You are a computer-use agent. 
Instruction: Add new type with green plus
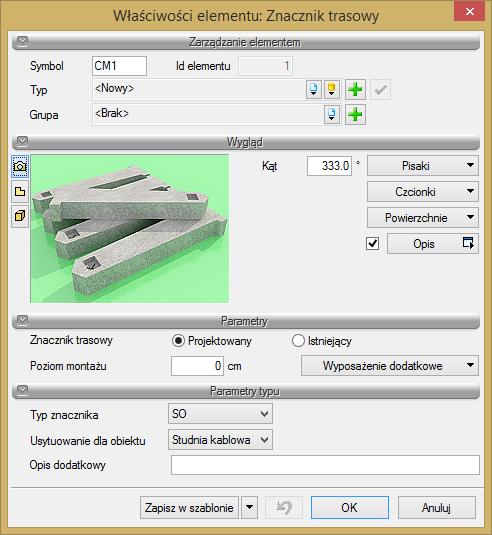pos(355,90)
